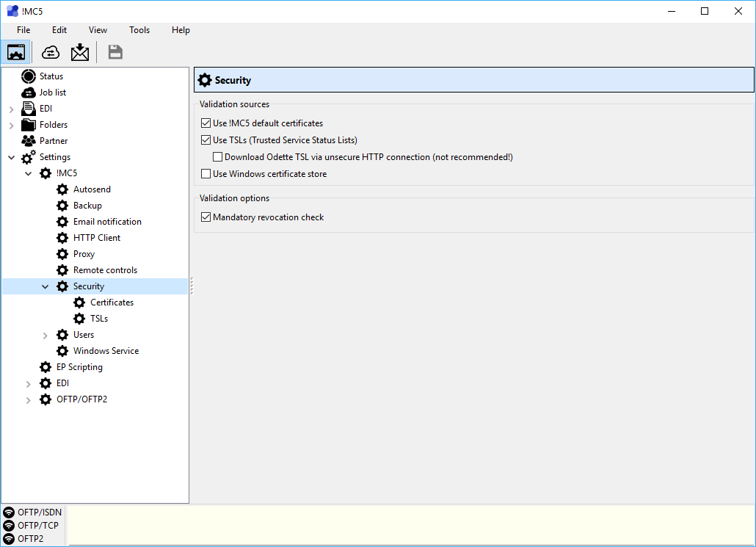756x547 pixels.
Task: Click the image view toolbar icon
Action: point(16,52)
